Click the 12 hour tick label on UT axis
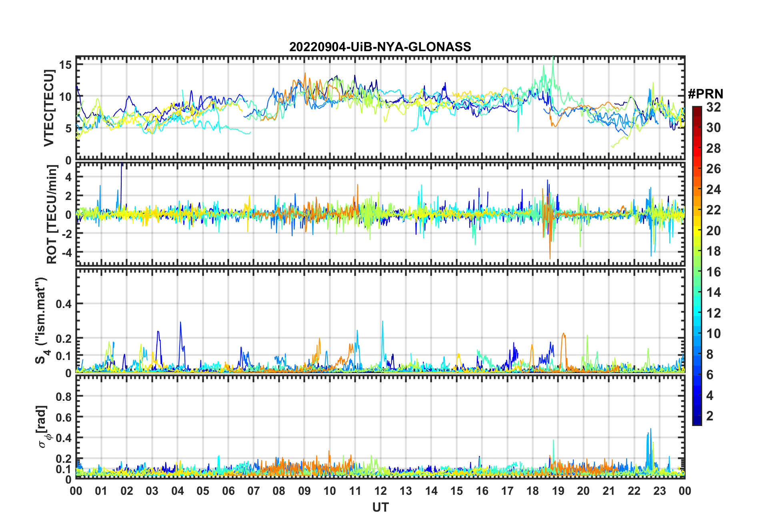Screen dimensions: 761x532 point(380,491)
